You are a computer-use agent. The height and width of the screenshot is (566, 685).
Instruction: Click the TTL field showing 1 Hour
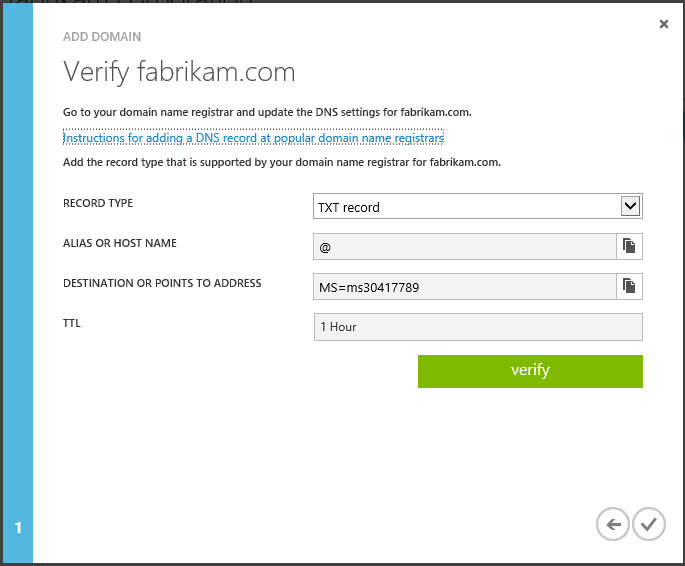click(477, 327)
